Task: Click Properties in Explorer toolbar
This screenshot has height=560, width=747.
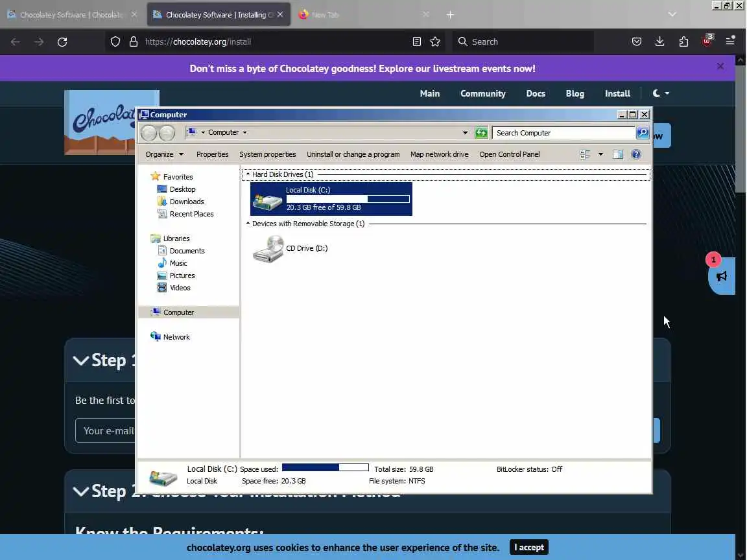Action: pos(213,154)
